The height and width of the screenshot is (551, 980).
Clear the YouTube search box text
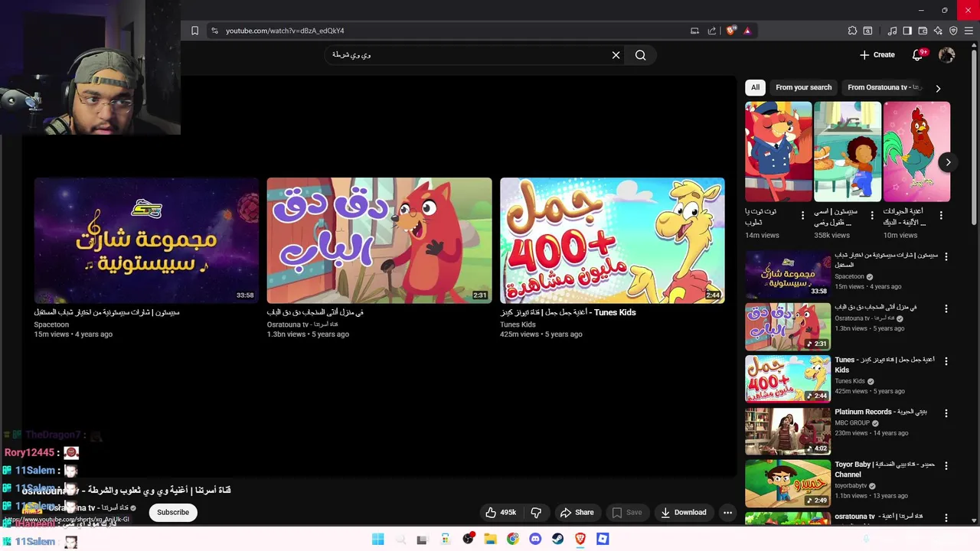[x=616, y=55]
